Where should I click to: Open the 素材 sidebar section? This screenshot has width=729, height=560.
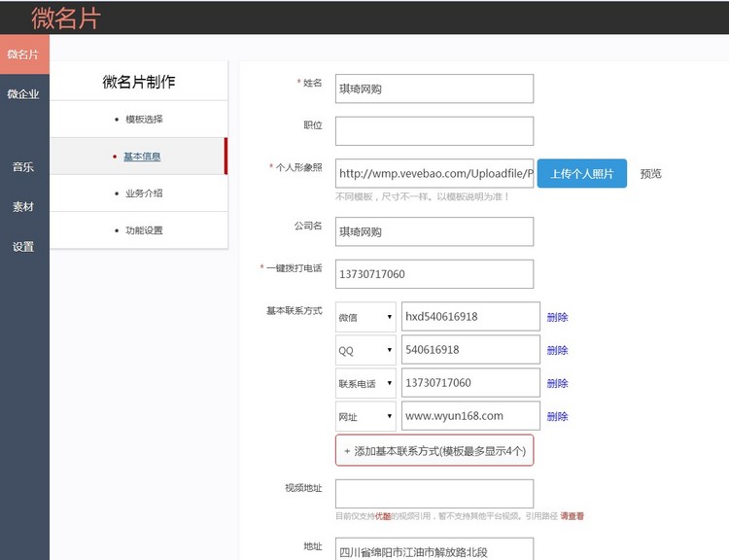click(23, 206)
